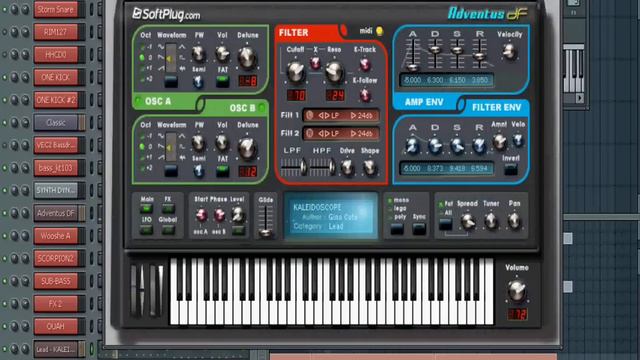The height and width of the screenshot is (360, 640).
Task: Adjust the LPF slider
Action: tap(303, 167)
